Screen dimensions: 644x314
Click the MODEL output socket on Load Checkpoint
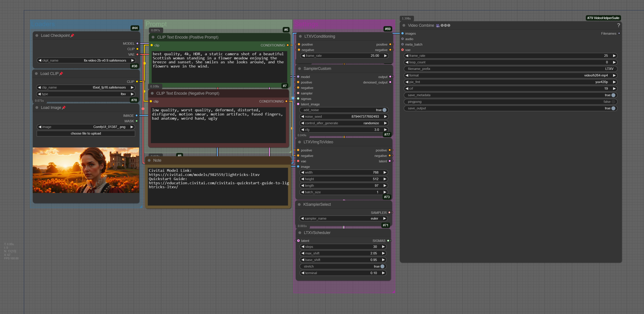[x=137, y=44]
